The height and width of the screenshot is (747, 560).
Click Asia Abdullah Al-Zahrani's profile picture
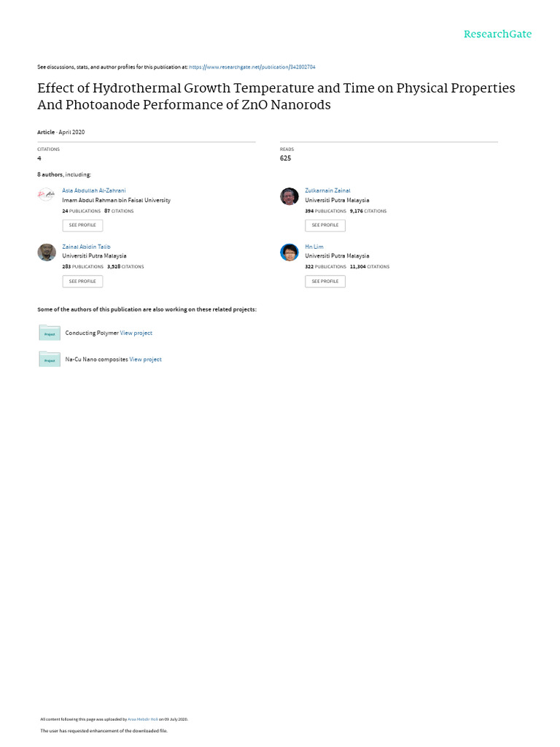(x=46, y=195)
